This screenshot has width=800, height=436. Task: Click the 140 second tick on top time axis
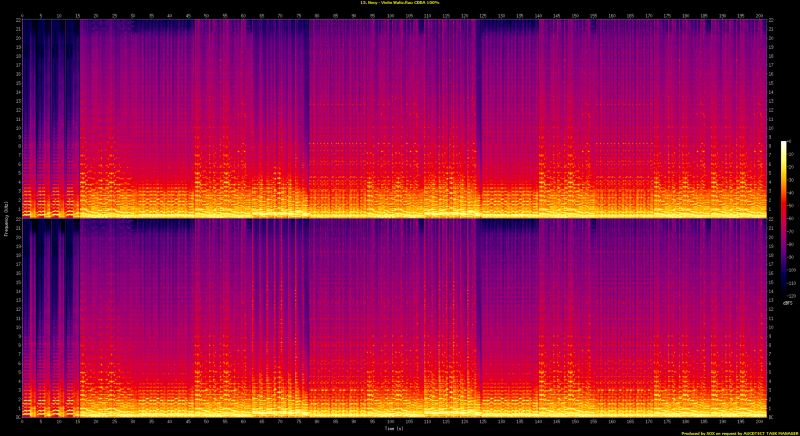pyautogui.click(x=538, y=15)
